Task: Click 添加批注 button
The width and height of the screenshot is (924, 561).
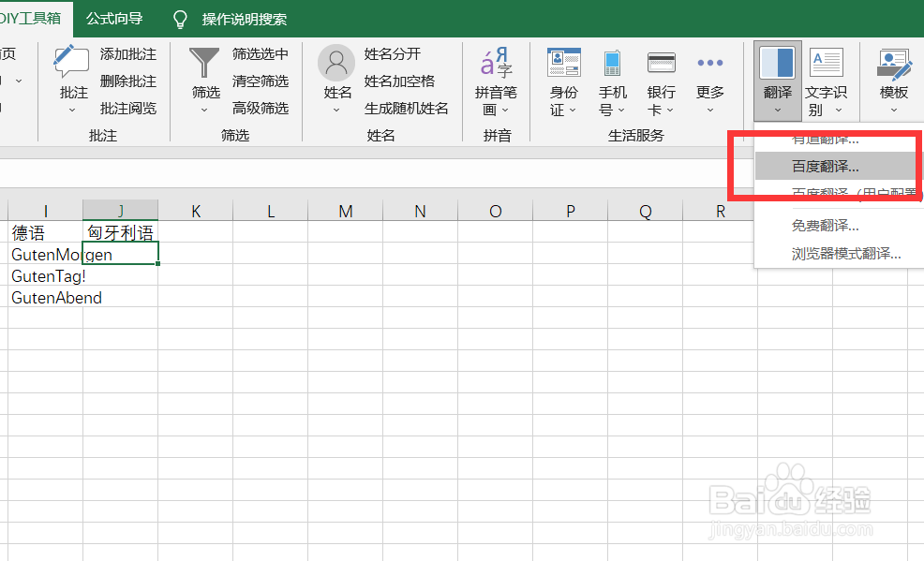Action: point(127,54)
